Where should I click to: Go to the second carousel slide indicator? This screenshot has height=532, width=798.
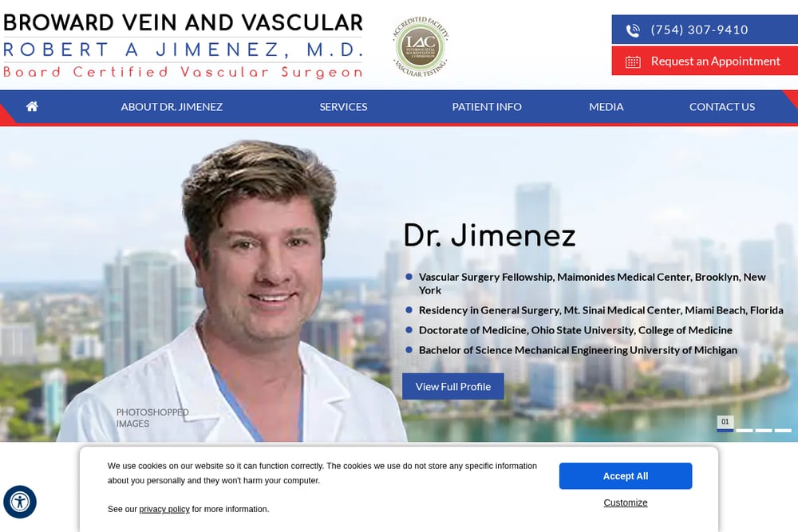[745, 430]
